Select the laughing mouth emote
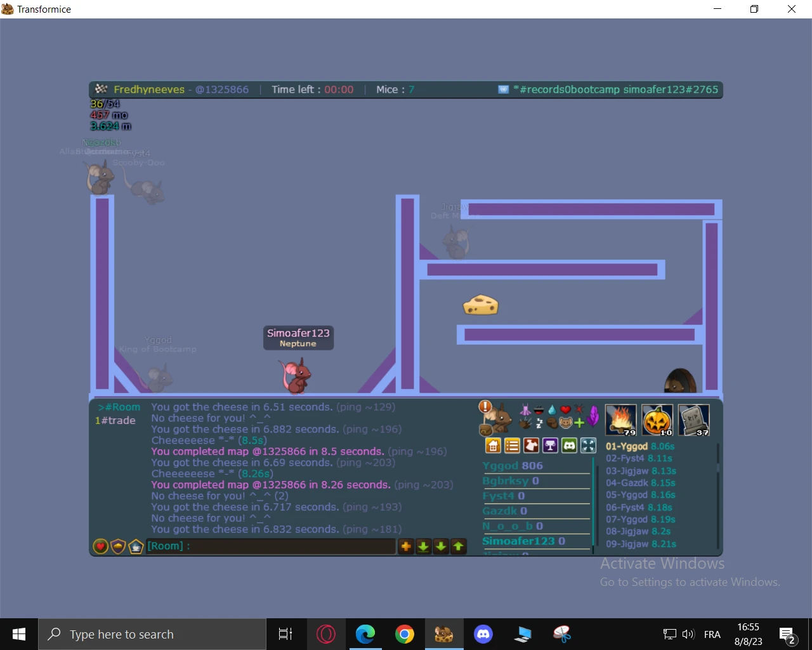Screen dimensions: 812x650 pyautogui.click(x=539, y=409)
